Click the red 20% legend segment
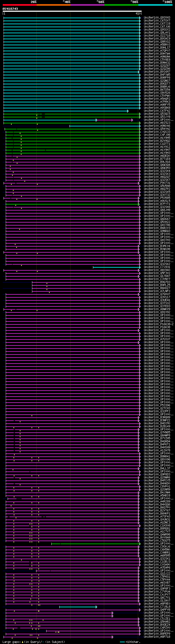 point(20,5)
